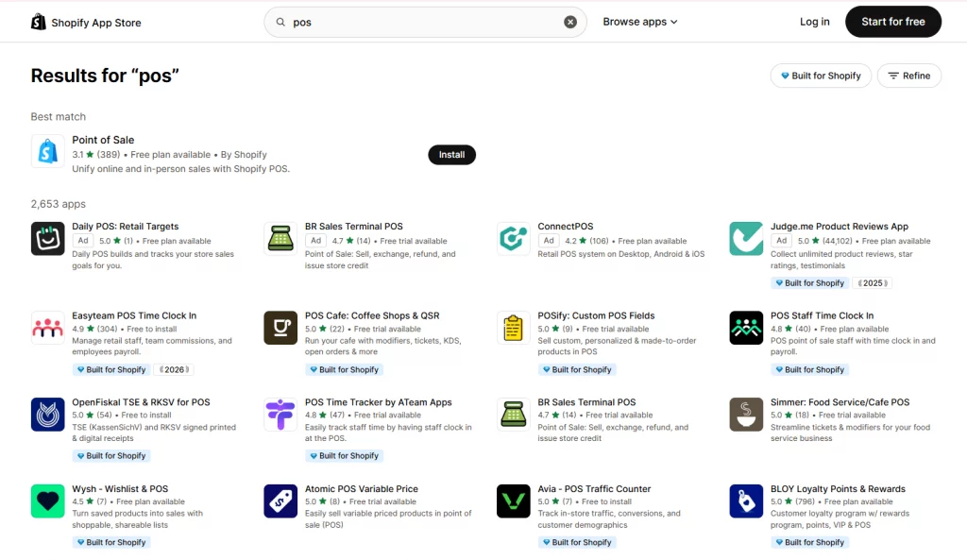Click Built for Shopify badge under OpenFiskal
The width and height of the screenshot is (967, 560).
(111, 456)
